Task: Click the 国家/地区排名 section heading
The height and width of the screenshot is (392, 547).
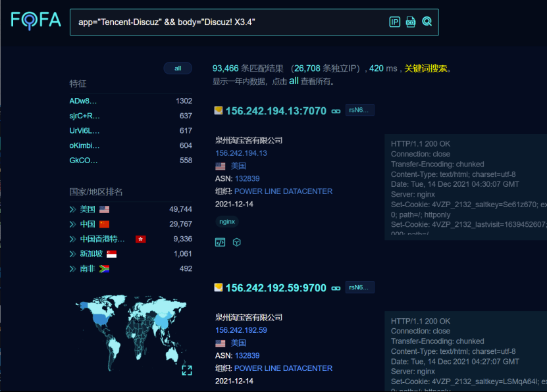Action: pyautogui.click(x=96, y=192)
